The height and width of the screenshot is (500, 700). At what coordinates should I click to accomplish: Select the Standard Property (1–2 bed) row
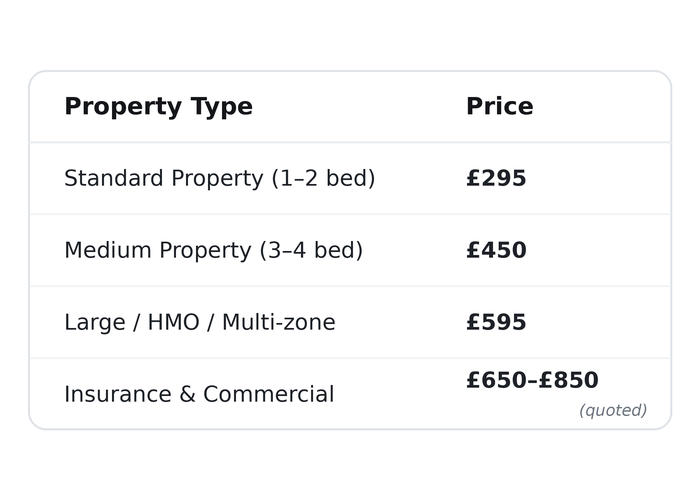(x=350, y=179)
